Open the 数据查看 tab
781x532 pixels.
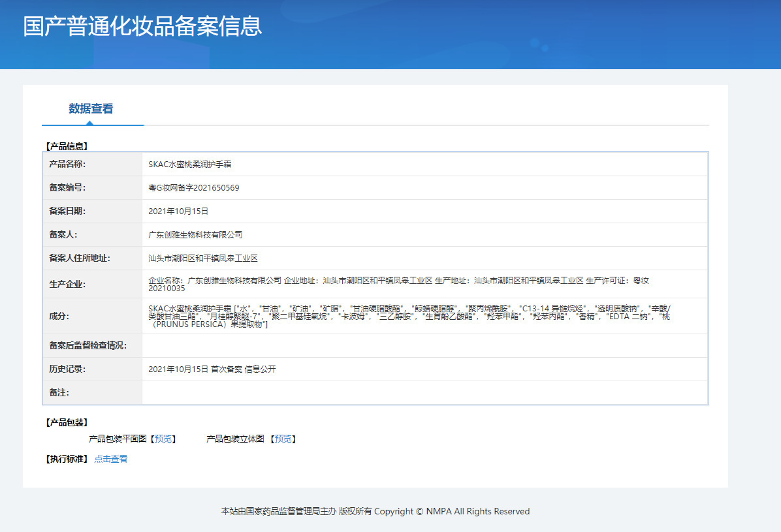coord(91,109)
